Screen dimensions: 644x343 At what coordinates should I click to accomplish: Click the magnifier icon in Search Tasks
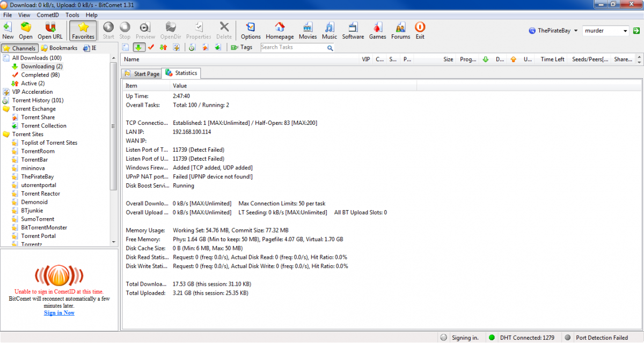[x=330, y=48]
